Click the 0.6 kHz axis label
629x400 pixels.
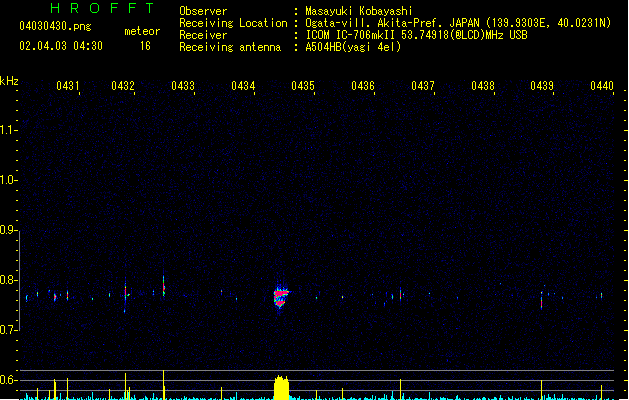click(7, 380)
